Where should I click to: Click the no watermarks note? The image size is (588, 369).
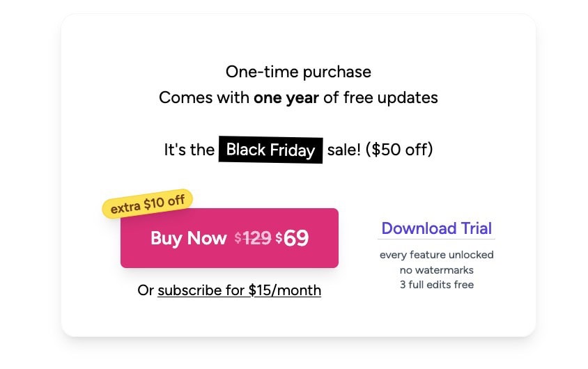tap(436, 269)
